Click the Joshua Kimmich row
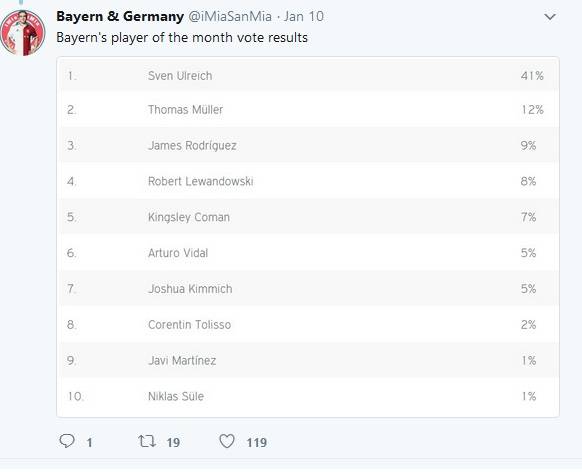582x472 pixels. (x=310, y=289)
